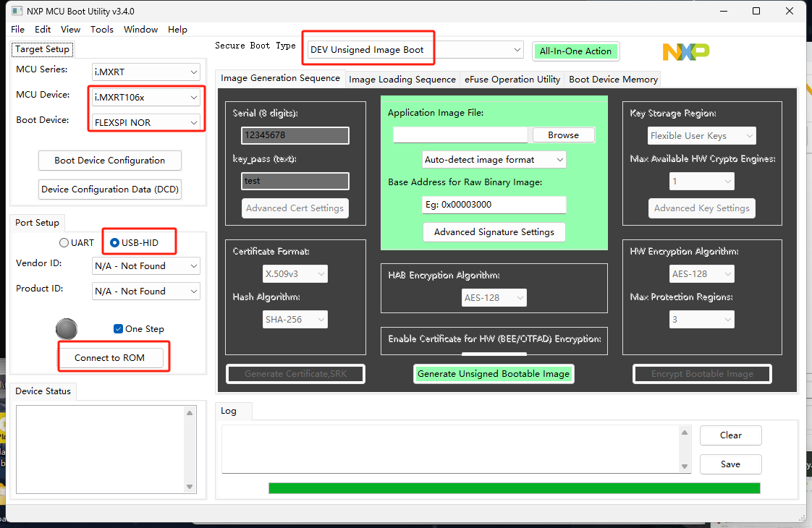
Task: Open the MCU Series dropdown
Action: pos(145,72)
